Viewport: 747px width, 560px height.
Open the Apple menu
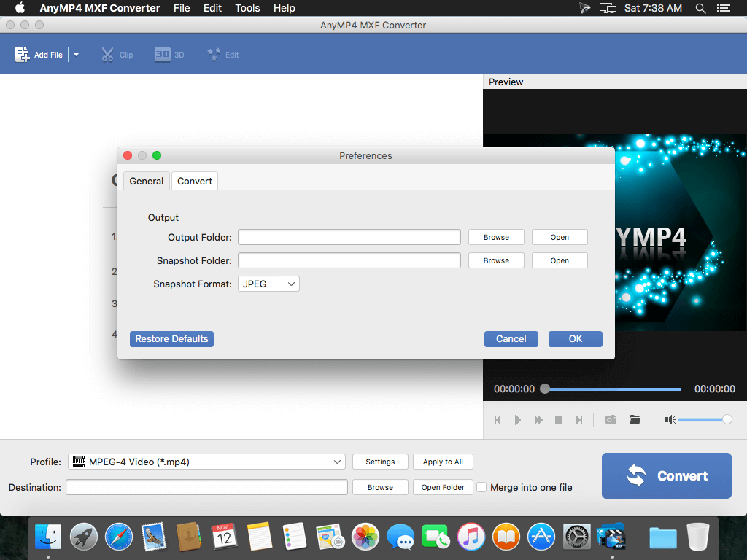tap(20, 8)
